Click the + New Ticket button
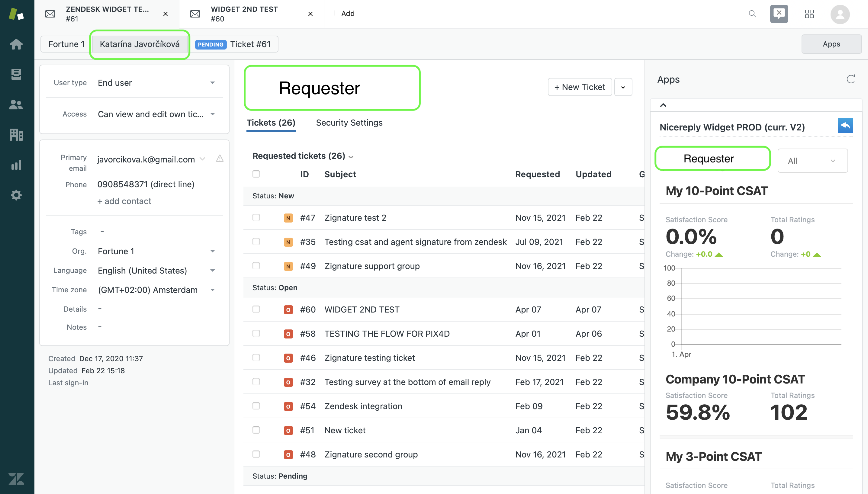Image resolution: width=868 pixels, height=494 pixels. click(579, 87)
